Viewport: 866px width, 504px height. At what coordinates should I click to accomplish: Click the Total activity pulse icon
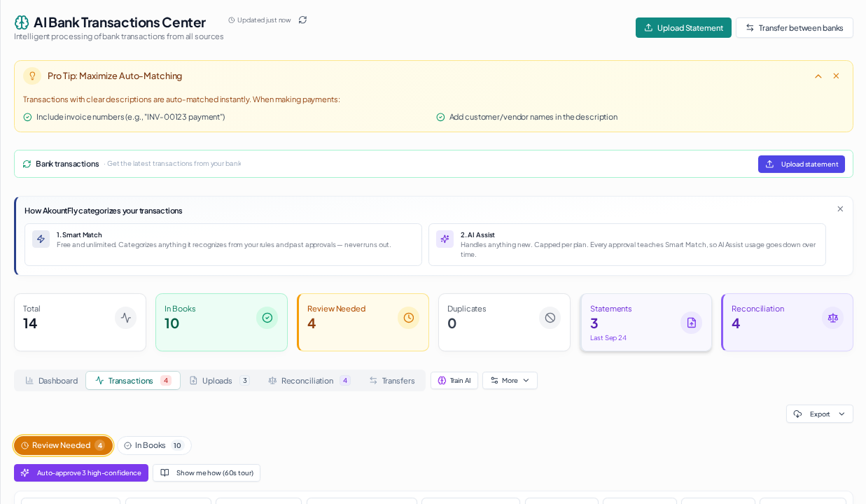pos(126,318)
